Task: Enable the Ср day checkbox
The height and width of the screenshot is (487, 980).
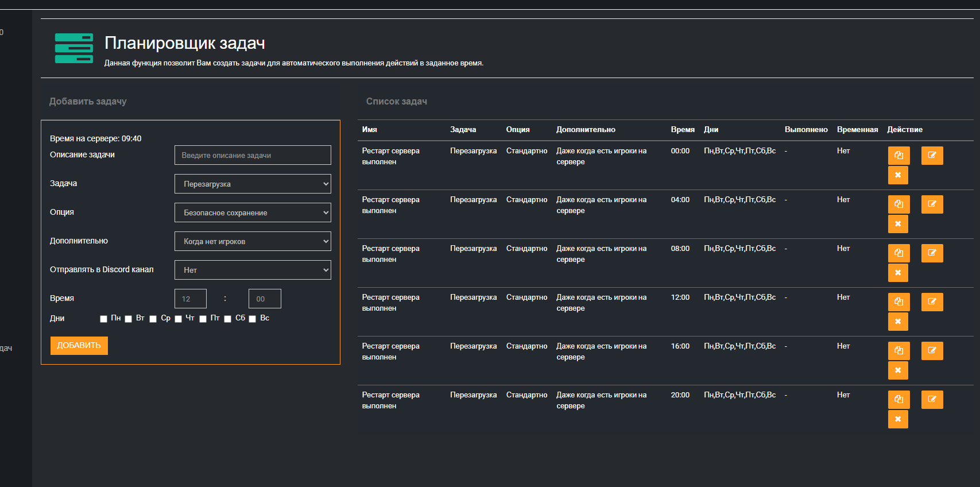Action: pos(153,319)
